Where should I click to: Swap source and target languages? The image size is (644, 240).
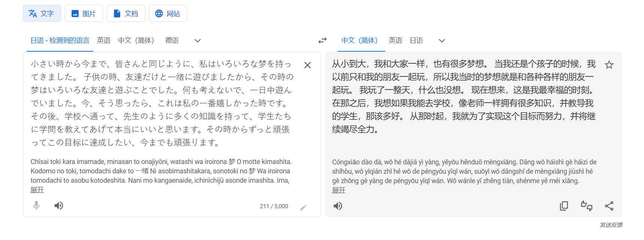pyautogui.click(x=323, y=40)
